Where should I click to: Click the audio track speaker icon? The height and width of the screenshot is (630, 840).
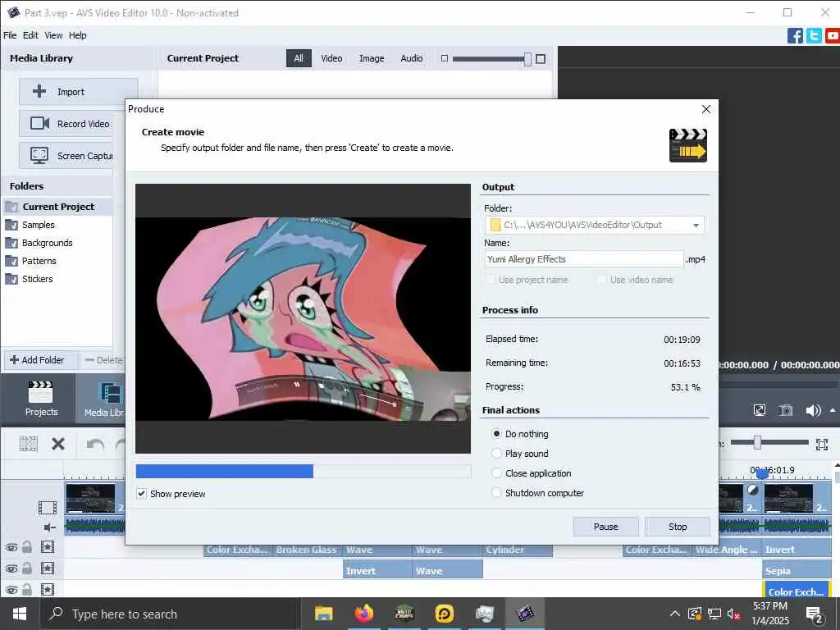pyautogui.click(x=49, y=527)
